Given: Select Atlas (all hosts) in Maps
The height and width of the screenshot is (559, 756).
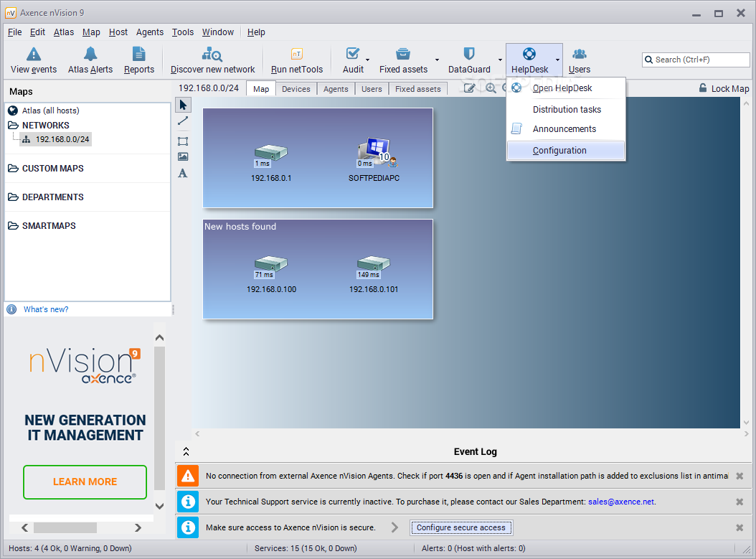Looking at the screenshot, I should [51, 111].
